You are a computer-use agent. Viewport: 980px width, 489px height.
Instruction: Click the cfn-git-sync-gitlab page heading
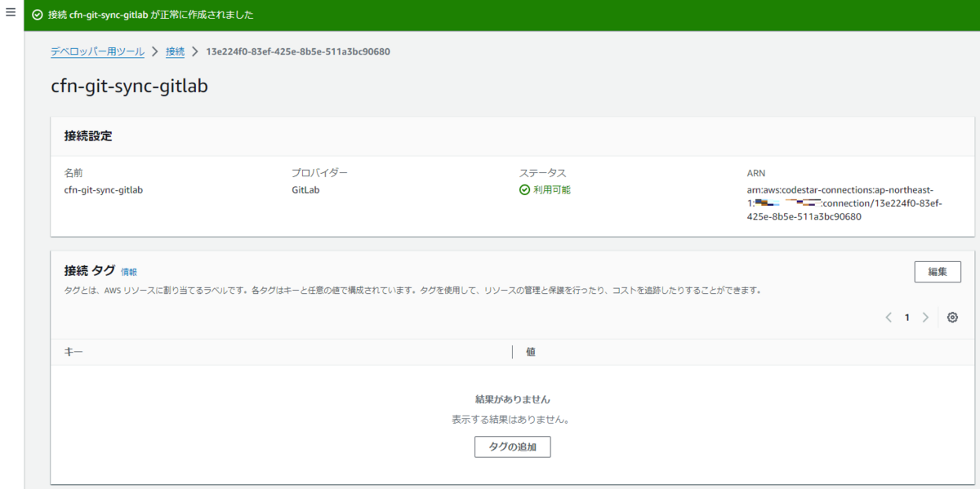[129, 86]
